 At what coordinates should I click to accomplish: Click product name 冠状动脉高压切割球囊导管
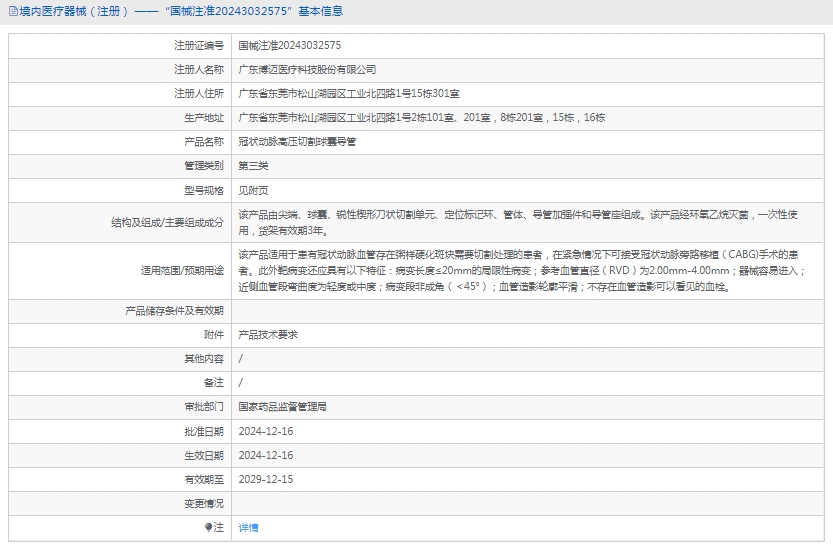[297, 142]
